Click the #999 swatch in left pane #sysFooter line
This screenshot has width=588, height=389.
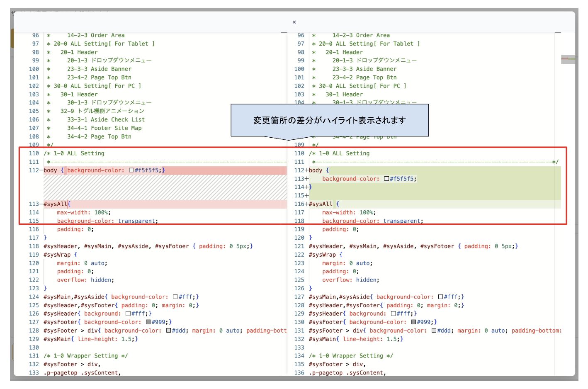coord(148,322)
